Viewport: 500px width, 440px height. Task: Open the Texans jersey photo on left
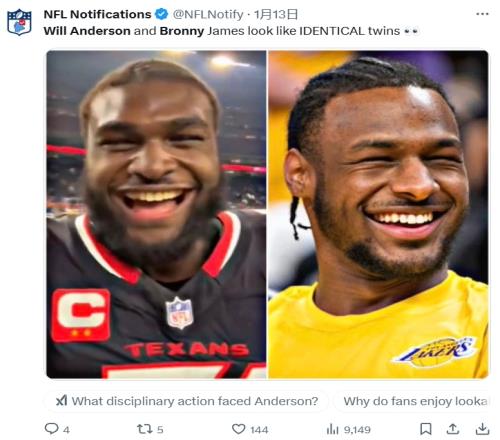click(x=156, y=214)
